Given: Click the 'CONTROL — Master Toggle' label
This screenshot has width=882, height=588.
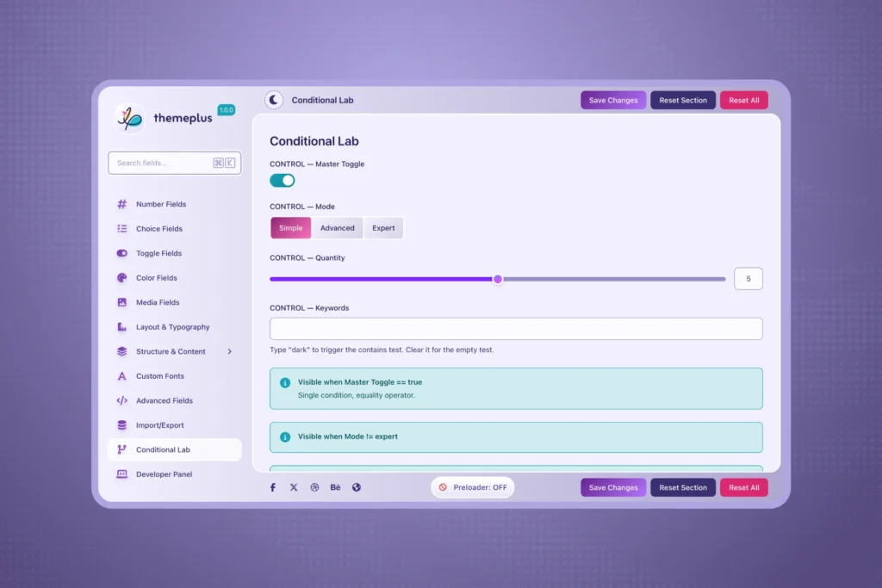Looking at the screenshot, I should click(x=317, y=164).
